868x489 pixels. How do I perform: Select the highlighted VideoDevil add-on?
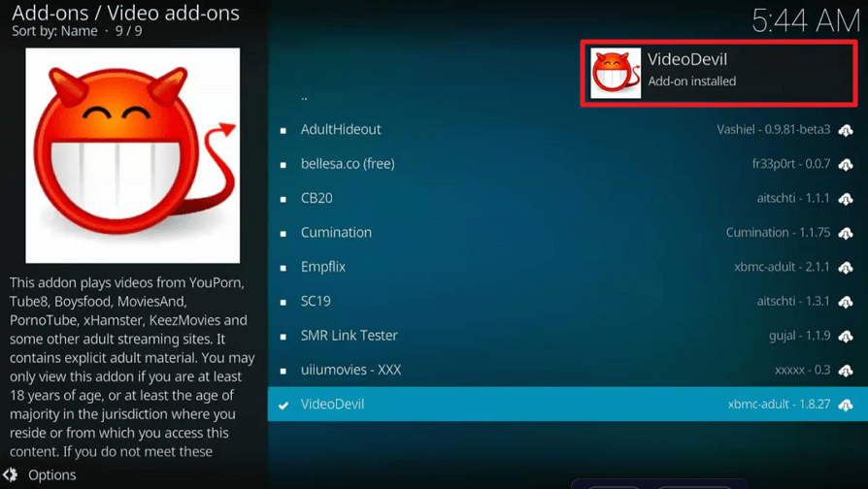(568, 404)
